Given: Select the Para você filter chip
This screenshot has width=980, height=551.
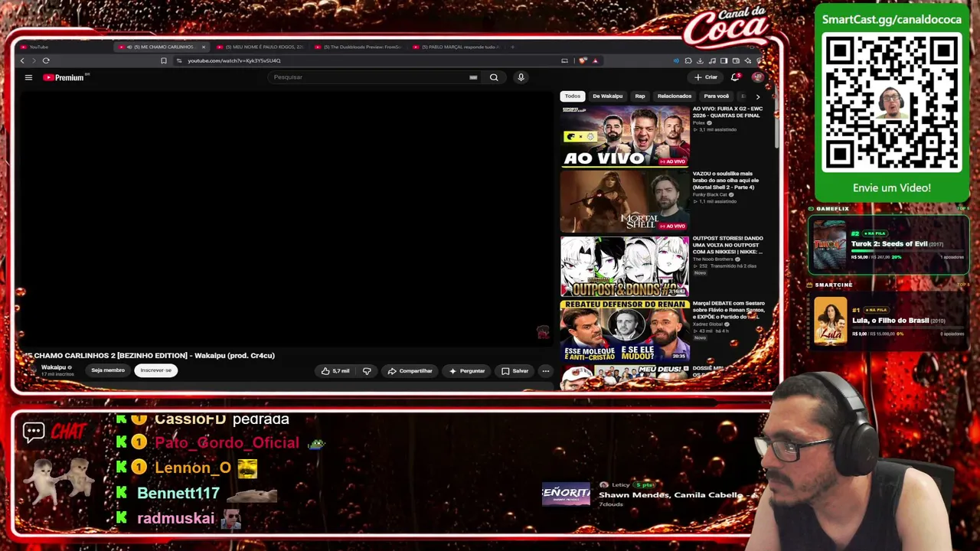Looking at the screenshot, I should click(717, 96).
